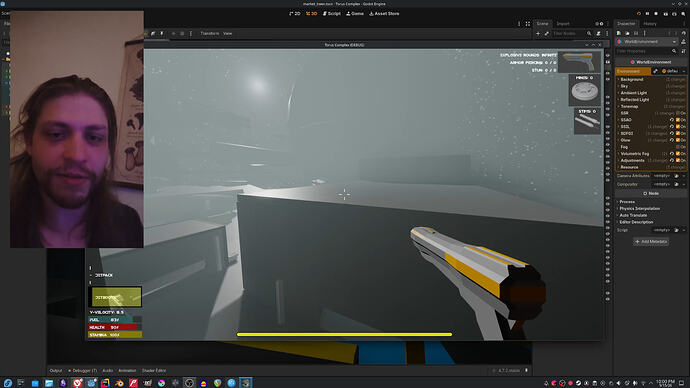This screenshot has height=388, width=690.
Task: Open the Debugger (7) bottom panel
Action: 83,371
